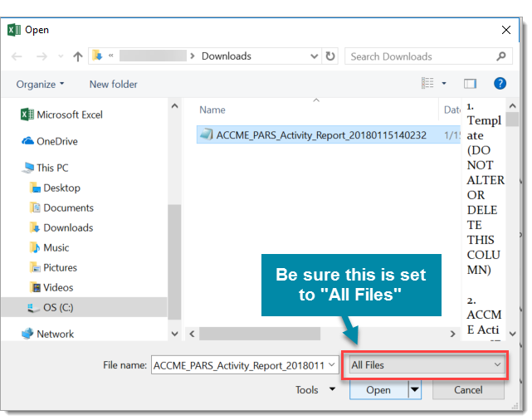Toggle the preview pane icon

pos(471,84)
